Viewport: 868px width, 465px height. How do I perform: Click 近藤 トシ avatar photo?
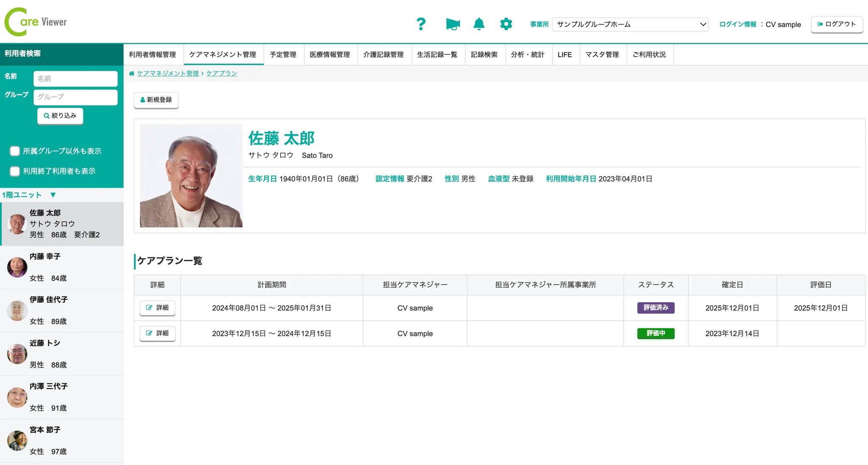coord(17,354)
